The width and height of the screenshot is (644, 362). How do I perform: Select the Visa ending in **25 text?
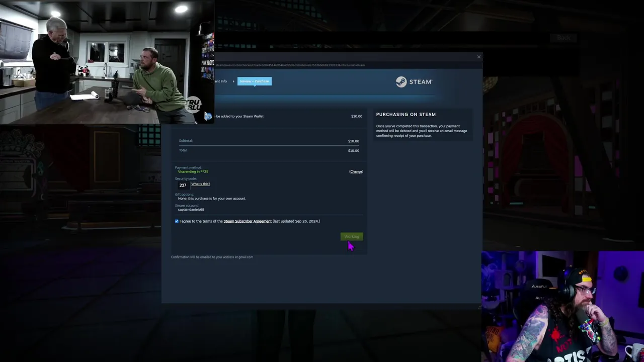coord(193,172)
